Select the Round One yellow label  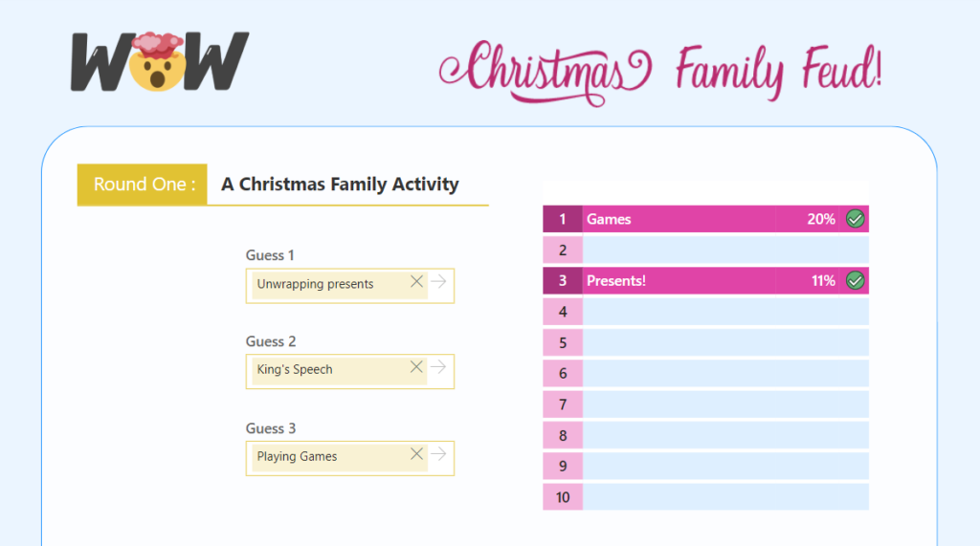(x=143, y=185)
